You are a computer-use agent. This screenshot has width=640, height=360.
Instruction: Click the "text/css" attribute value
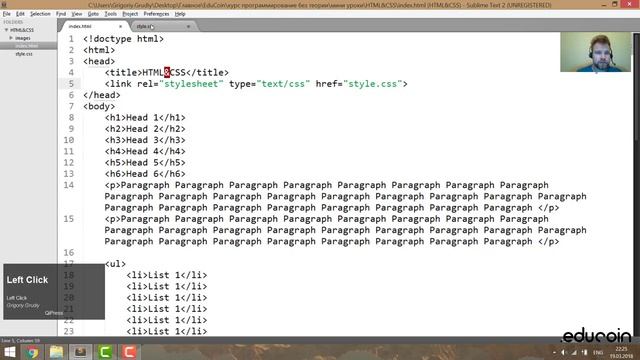point(283,84)
